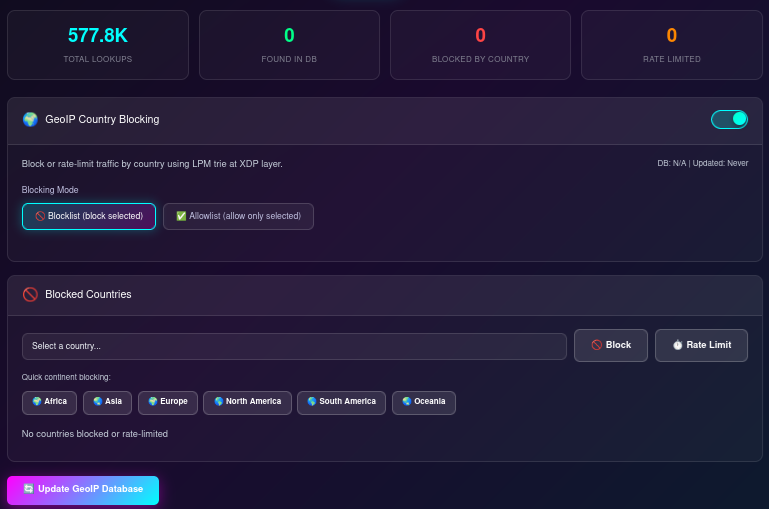This screenshot has height=509, width=769.
Task: Click the refresh icon on Update GeoIP Database
Action: point(28,489)
